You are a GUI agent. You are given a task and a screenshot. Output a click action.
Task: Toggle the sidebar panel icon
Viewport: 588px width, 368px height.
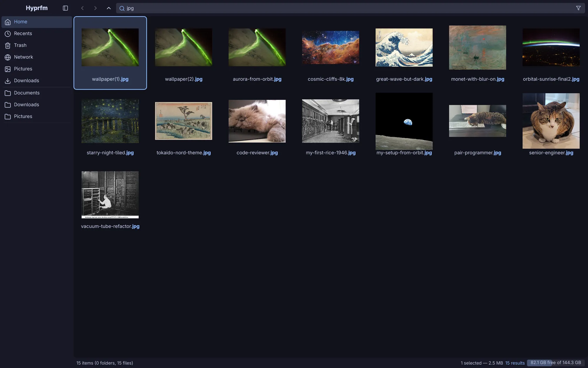pos(65,8)
